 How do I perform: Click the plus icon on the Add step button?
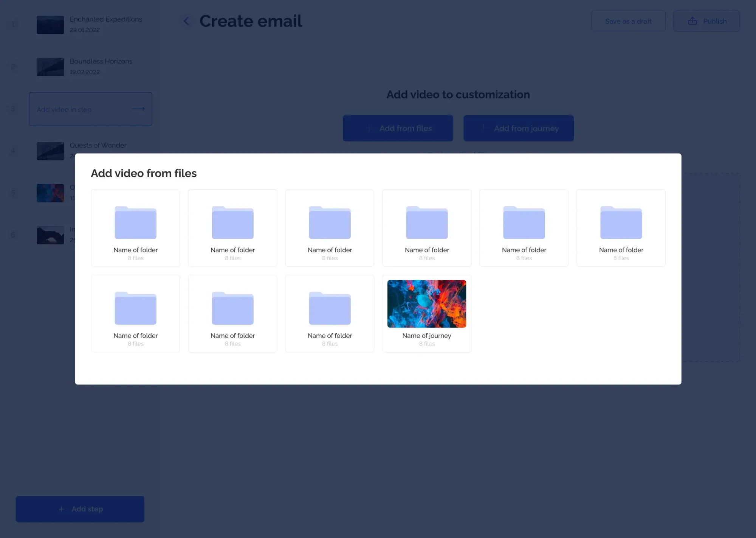(61, 508)
